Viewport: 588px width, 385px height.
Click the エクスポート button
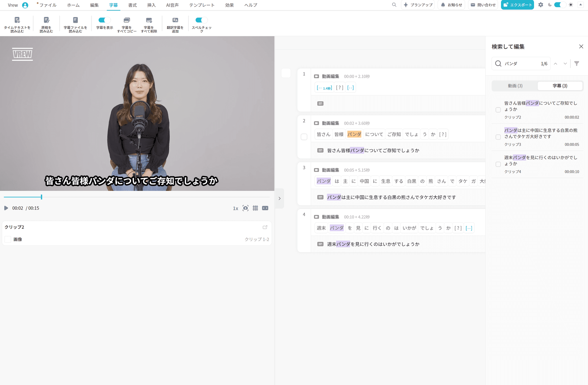517,5
